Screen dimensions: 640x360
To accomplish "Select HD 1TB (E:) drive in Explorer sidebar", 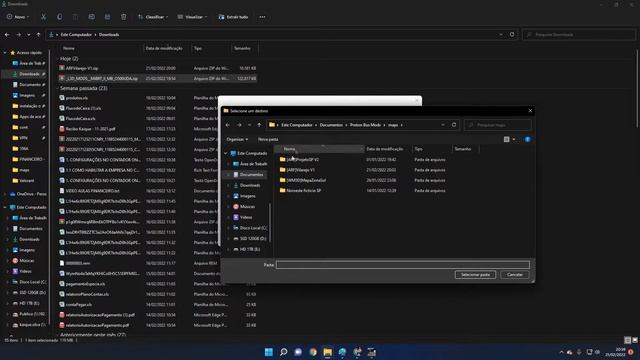I will point(29,303).
